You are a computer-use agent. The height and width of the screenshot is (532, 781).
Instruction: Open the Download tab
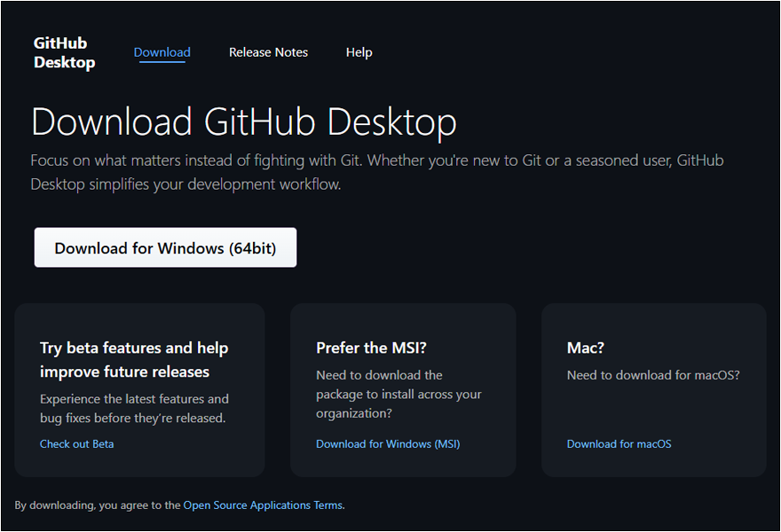tap(162, 52)
